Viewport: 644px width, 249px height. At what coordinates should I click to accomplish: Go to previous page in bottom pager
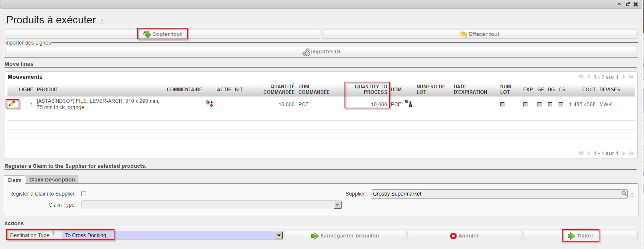(589, 153)
